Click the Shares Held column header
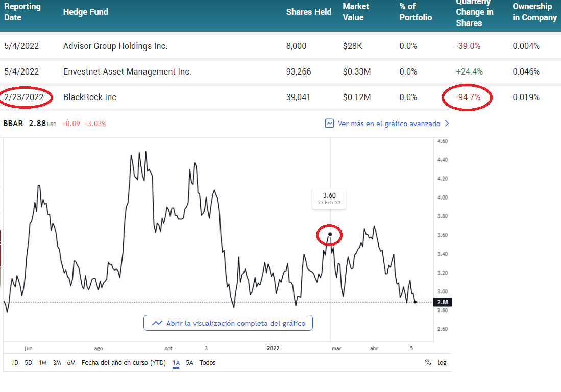Image resolution: width=561 pixels, height=392 pixels. (309, 12)
